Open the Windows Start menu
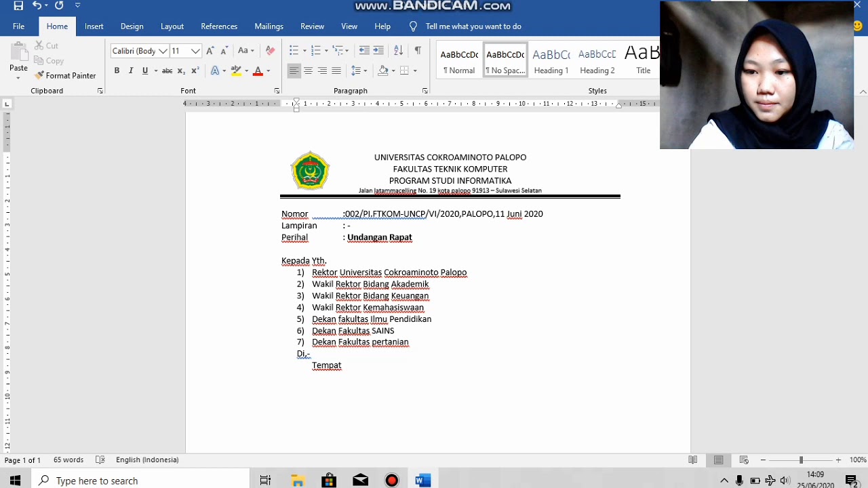Image resolution: width=868 pixels, height=488 pixels. (15, 481)
